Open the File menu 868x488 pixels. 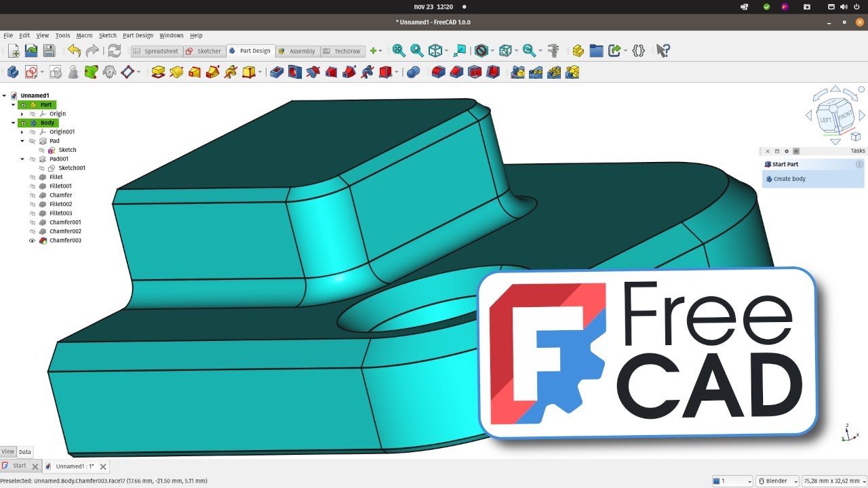coord(8,35)
